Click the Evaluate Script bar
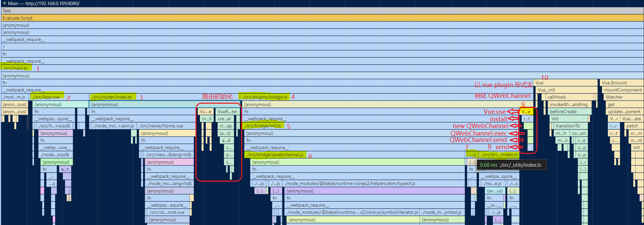Screen dimensions: 644x225 click(x=321, y=18)
